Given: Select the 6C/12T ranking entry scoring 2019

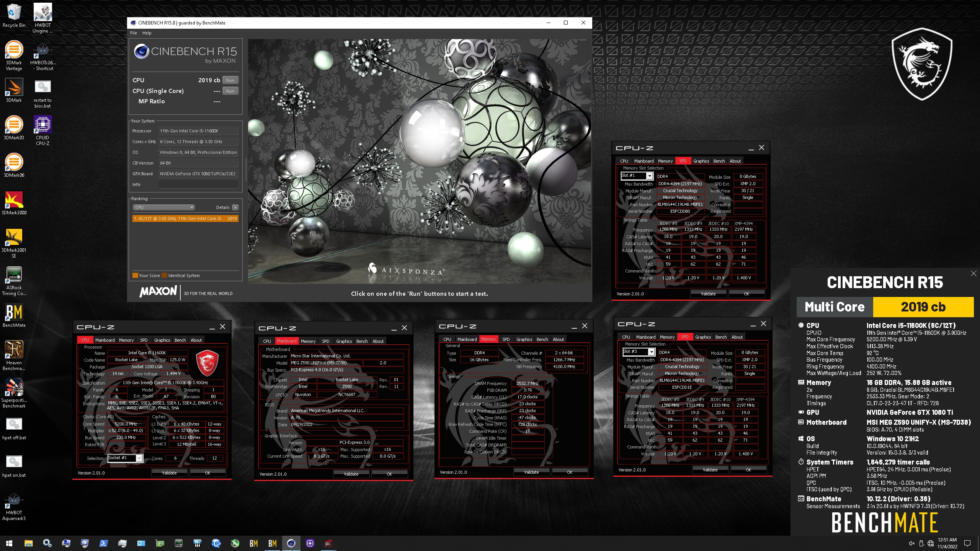Looking at the screenshot, I should point(185,218).
